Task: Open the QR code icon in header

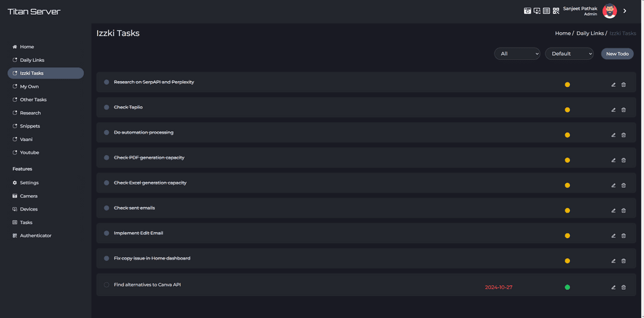Action: click(x=556, y=11)
